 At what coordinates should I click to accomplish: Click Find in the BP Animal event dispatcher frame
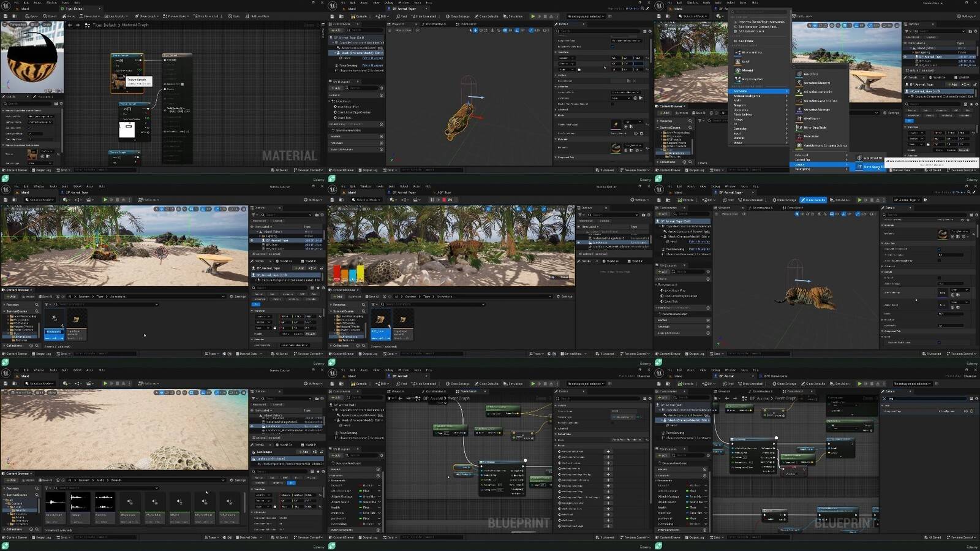401,384
